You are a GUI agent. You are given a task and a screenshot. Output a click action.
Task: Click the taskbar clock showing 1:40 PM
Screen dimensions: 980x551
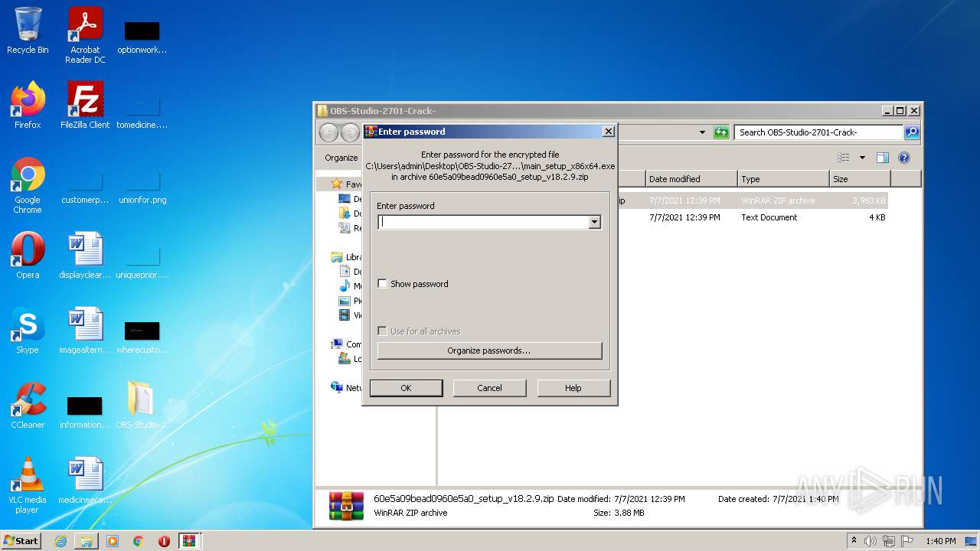pyautogui.click(x=940, y=541)
